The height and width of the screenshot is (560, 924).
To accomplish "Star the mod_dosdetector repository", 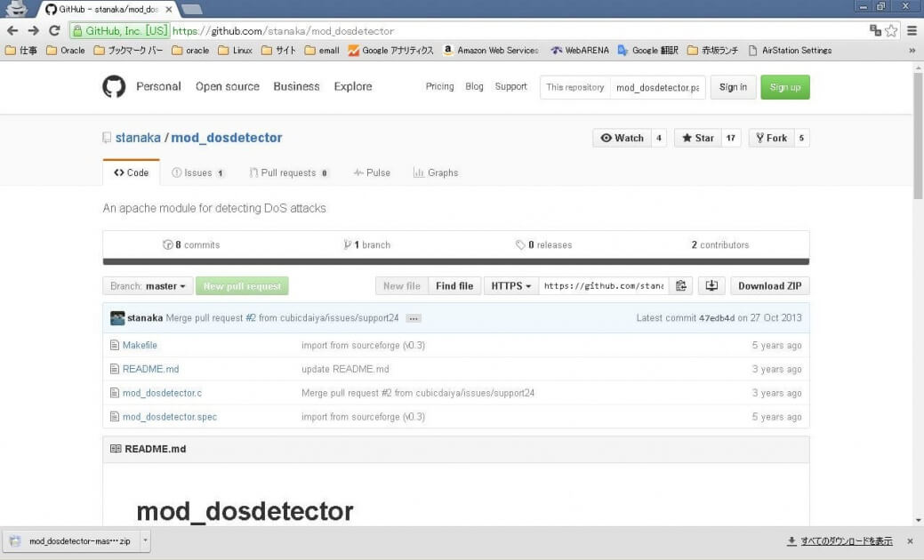I will pyautogui.click(x=699, y=138).
